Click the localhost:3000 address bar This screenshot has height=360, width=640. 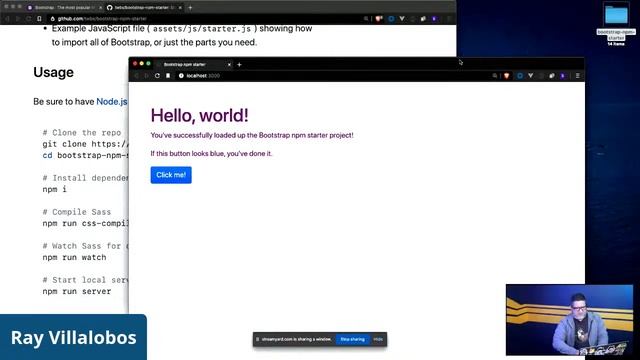tap(333, 76)
